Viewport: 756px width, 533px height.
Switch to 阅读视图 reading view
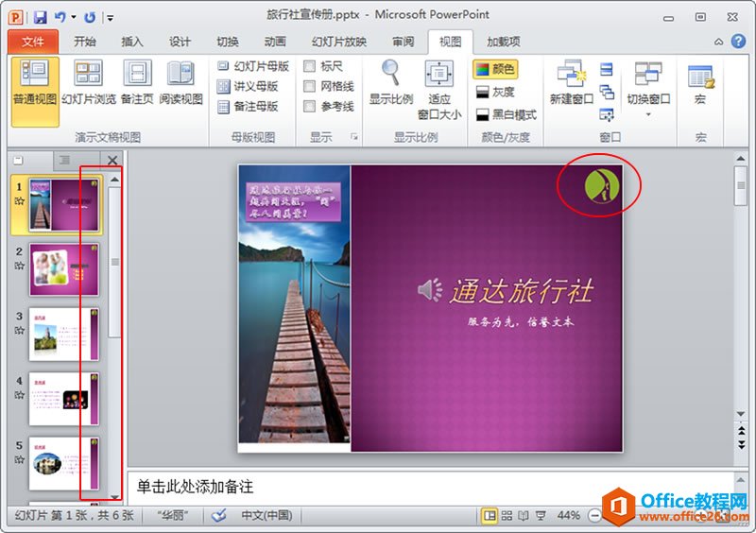[180, 83]
